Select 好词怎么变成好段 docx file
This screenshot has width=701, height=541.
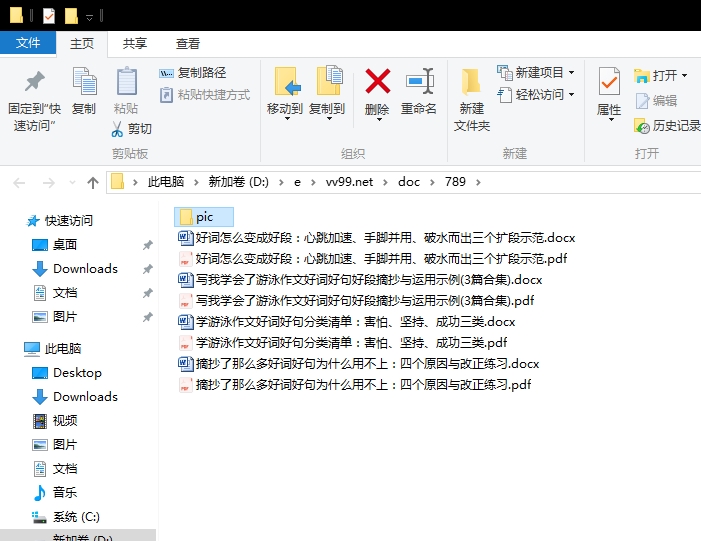(x=377, y=237)
